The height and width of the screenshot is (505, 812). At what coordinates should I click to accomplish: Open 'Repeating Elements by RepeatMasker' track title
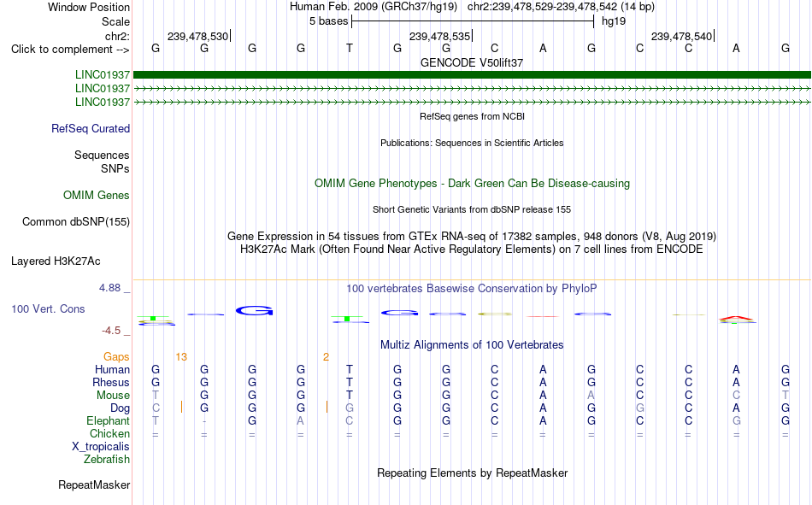pos(472,473)
